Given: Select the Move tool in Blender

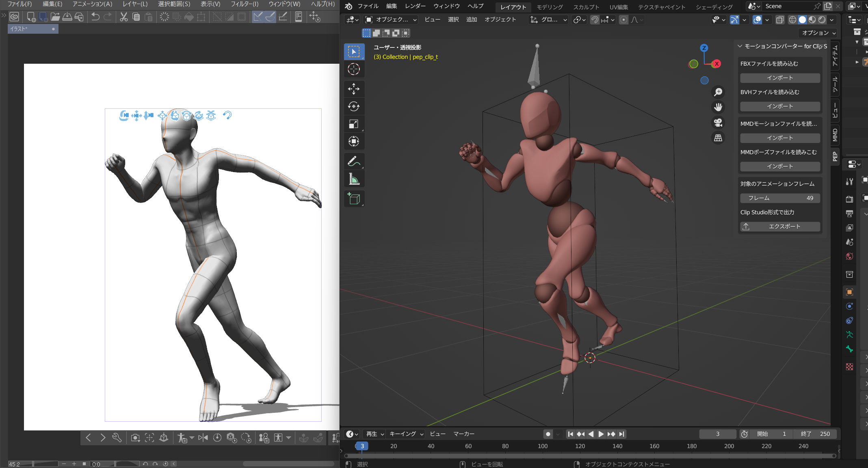Looking at the screenshot, I should (x=354, y=89).
